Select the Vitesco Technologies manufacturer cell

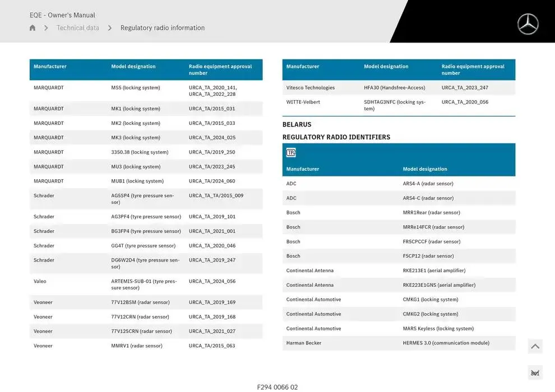[x=311, y=88]
